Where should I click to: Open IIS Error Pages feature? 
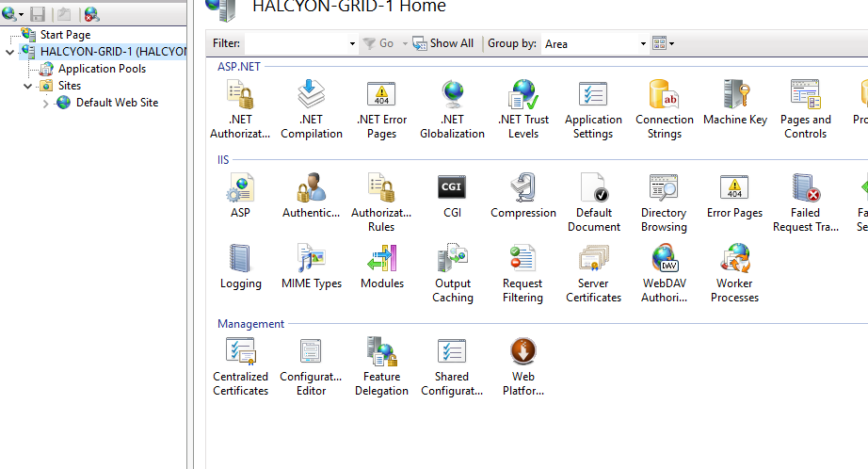(x=735, y=196)
